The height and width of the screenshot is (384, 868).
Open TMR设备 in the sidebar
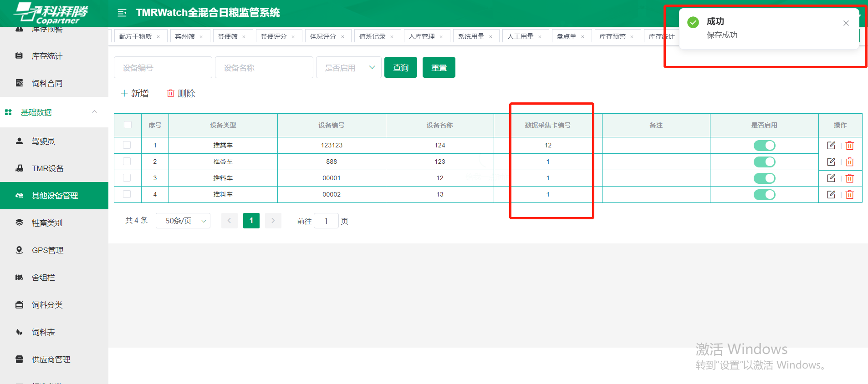pyautogui.click(x=47, y=168)
